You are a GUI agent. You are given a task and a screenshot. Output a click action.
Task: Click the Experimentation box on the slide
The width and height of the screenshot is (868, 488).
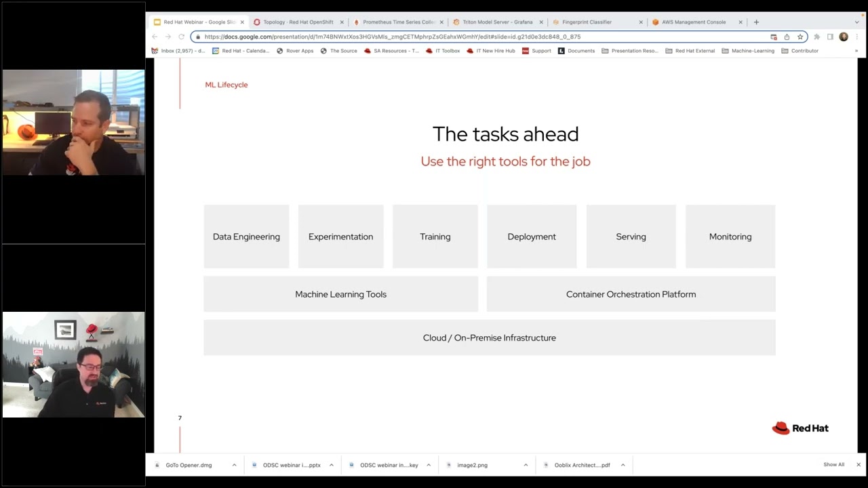[340, 237]
